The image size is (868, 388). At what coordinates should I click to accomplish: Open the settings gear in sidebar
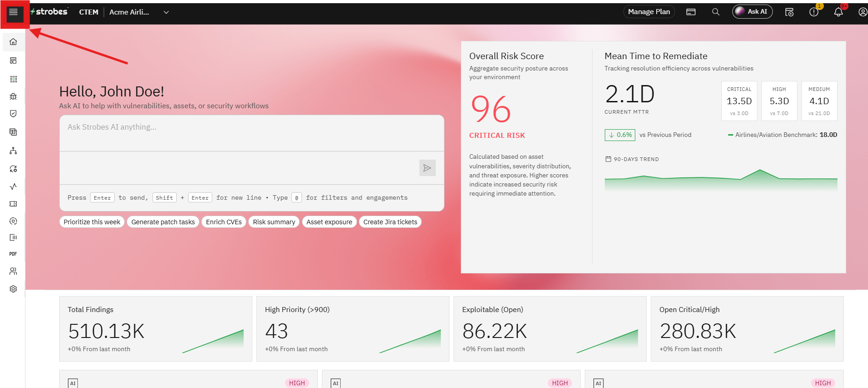(13, 289)
